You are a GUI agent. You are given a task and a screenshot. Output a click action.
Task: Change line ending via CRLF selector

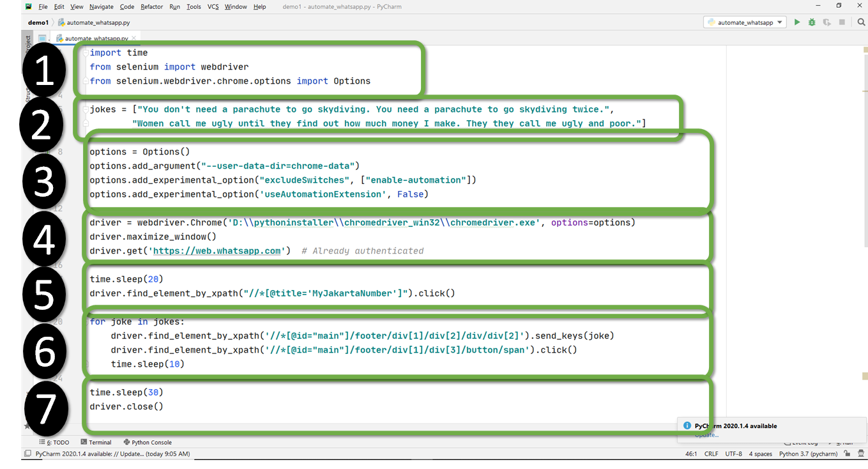711,454
